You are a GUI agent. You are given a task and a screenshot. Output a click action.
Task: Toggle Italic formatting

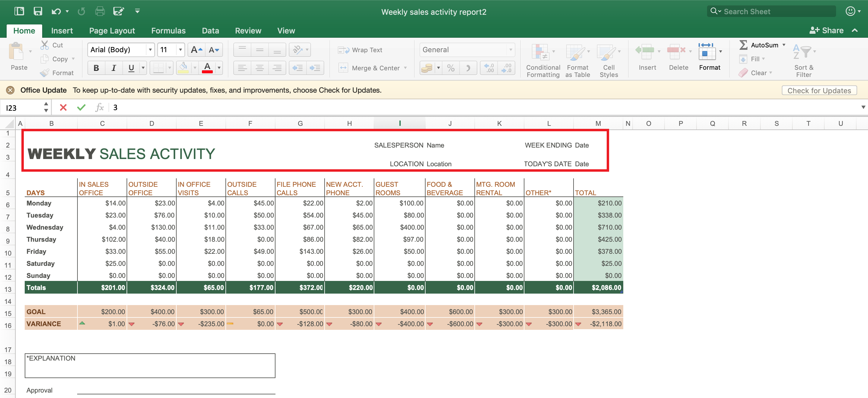click(x=114, y=68)
